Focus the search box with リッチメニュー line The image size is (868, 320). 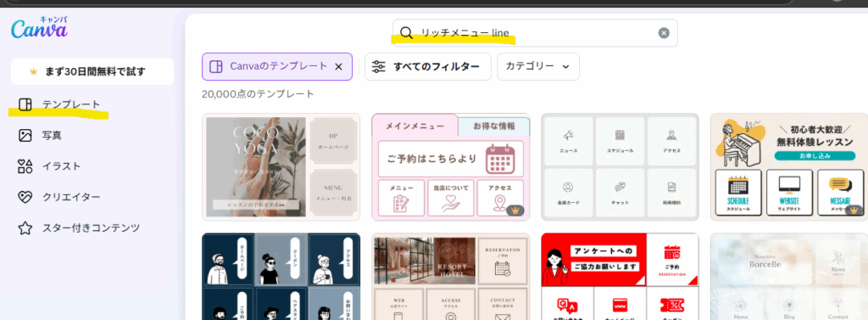click(535, 33)
